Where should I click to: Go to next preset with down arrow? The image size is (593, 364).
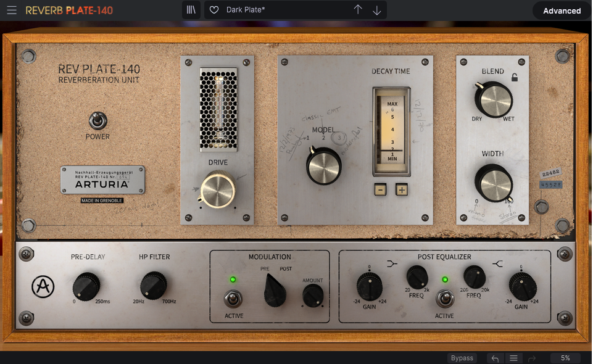pos(376,10)
